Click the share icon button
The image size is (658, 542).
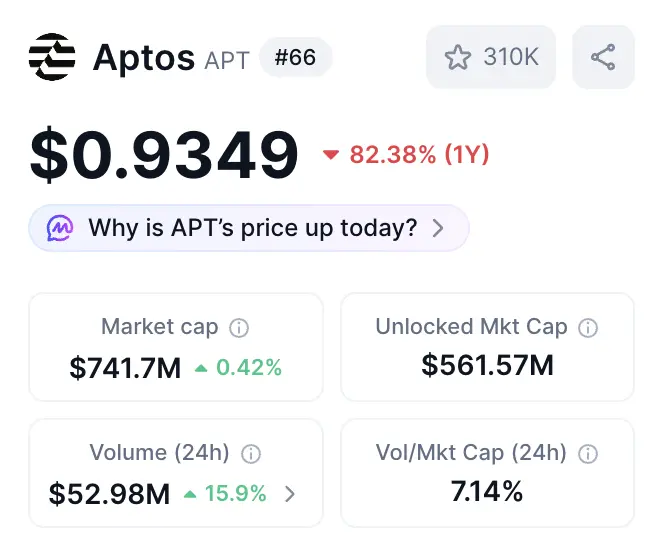point(603,57)
